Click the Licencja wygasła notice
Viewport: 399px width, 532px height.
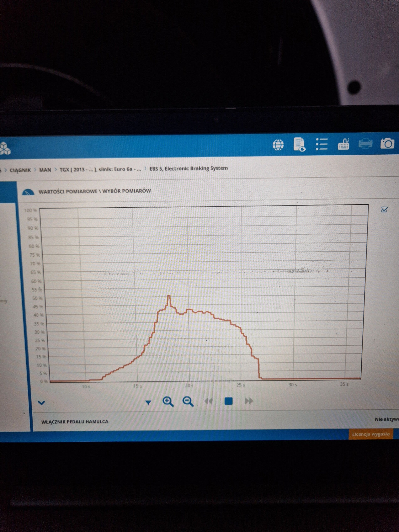click(x=371, y=434)
